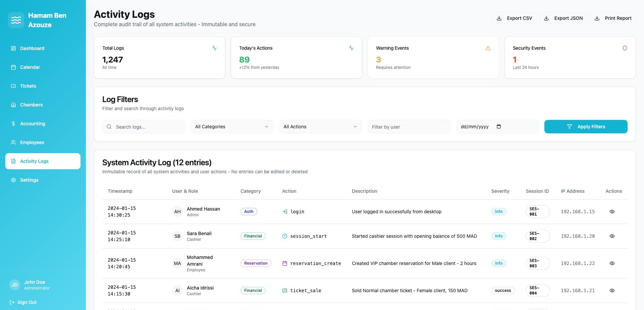Click the Chambers home icon in sidebar
644x310 pixels.
[13, 105]
